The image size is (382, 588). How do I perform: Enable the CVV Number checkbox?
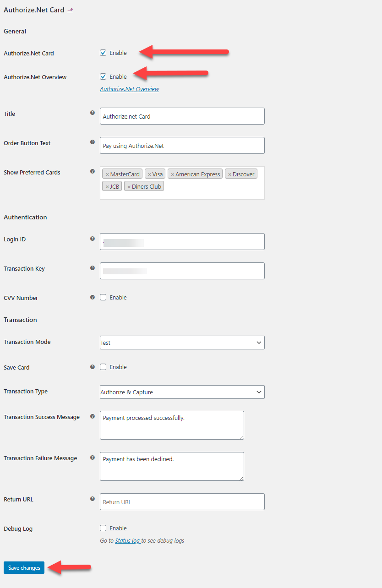pos(103,297)
